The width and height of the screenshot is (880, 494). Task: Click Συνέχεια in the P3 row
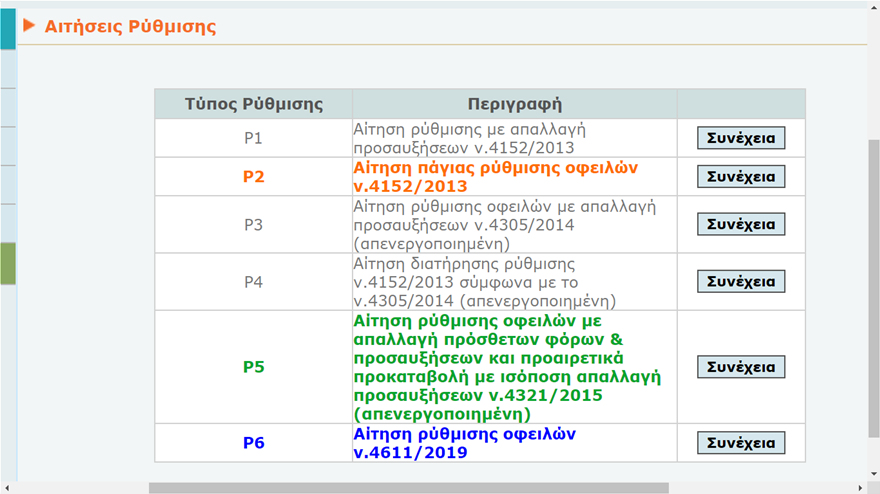(x=741, y=224)
